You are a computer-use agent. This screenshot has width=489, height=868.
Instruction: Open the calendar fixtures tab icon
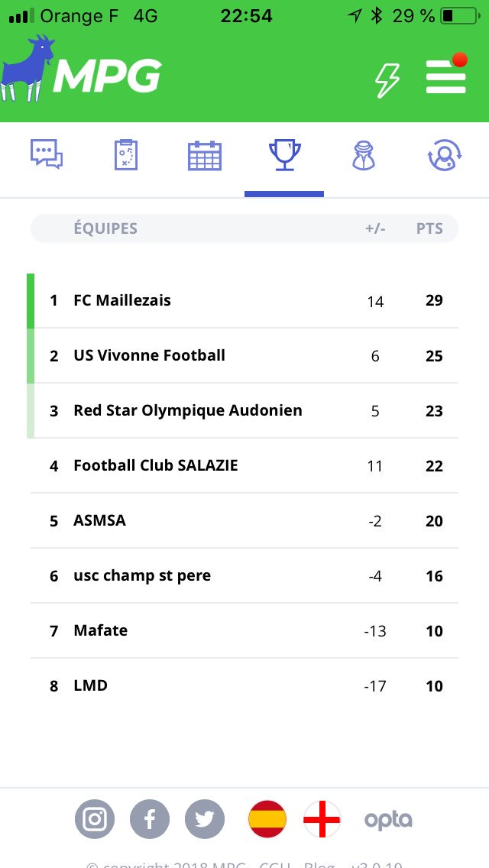204,156
